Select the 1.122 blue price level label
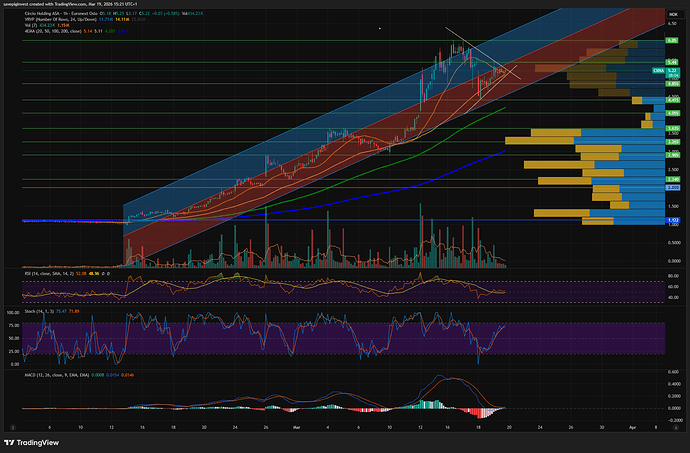Viewport: 690px width, 453px height. point(672,220)
